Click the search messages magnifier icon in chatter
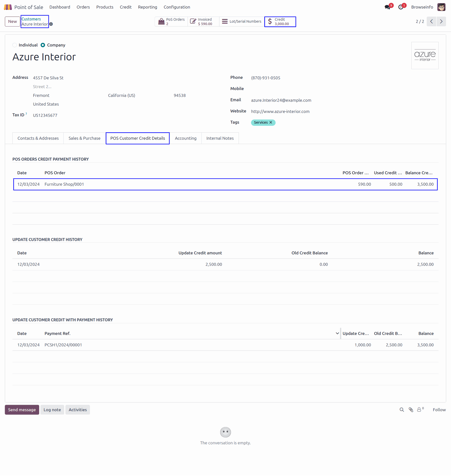The height and width of the screenshot is (476, 451). click(x=402, y=410)
